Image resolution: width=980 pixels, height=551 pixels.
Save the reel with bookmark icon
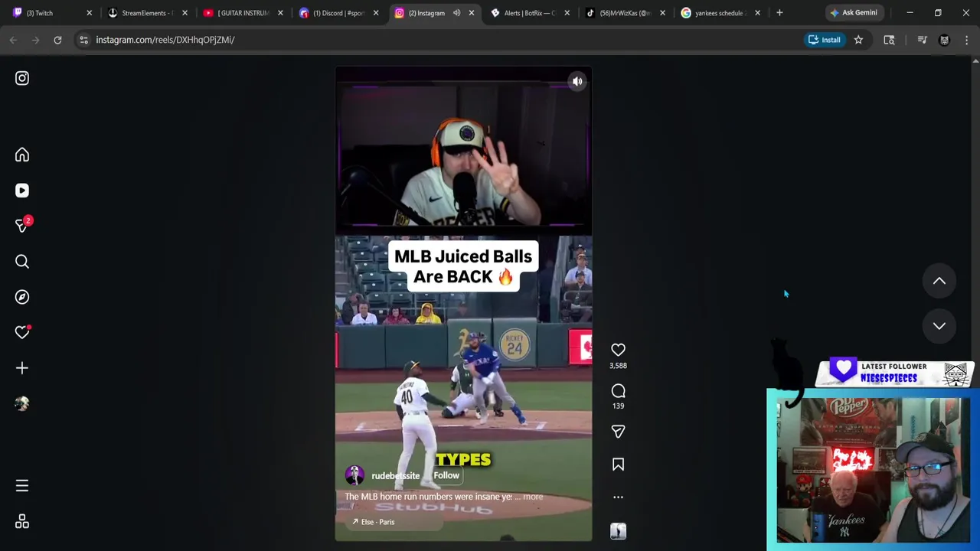coord(618,465)
